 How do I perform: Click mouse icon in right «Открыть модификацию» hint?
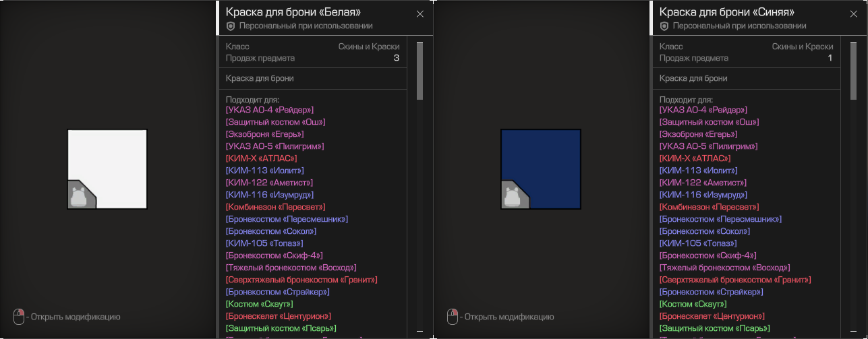453,317
